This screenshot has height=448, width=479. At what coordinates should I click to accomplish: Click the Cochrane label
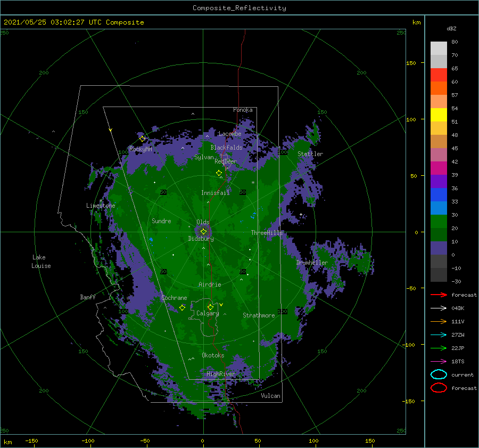174,298
